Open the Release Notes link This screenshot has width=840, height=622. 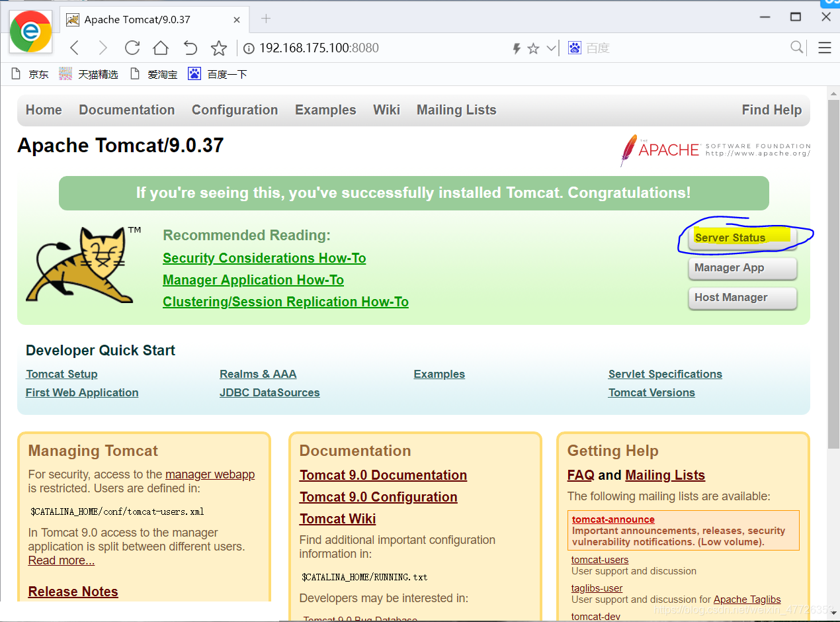coord(73,592)
